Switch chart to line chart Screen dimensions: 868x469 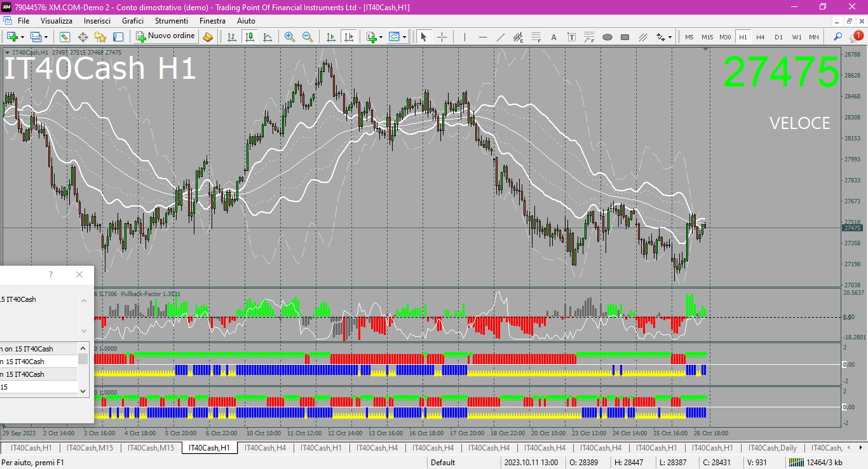point(268,37)
